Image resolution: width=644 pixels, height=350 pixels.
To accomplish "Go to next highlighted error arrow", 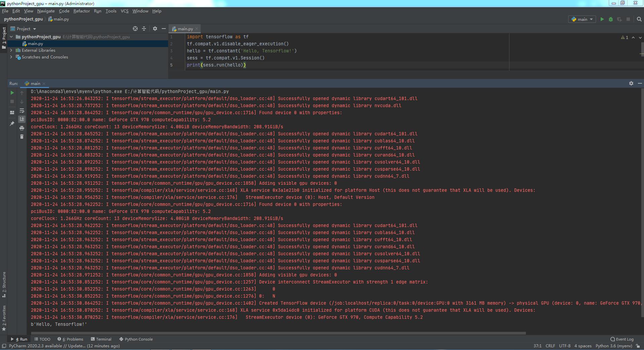I will [x=640, y=37].
